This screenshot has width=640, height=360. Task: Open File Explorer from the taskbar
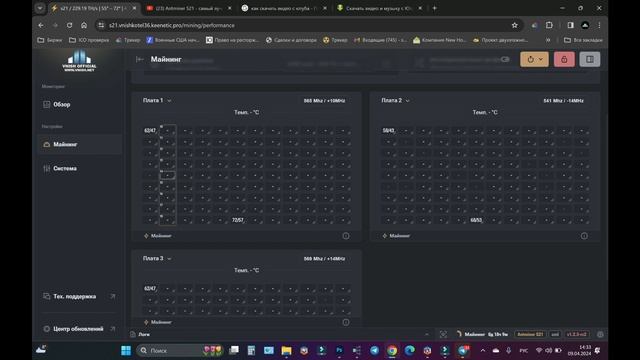click(287, 351)
